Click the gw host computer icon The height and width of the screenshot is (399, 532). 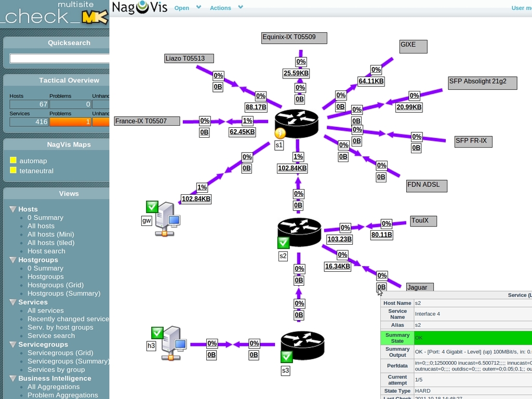168,219
